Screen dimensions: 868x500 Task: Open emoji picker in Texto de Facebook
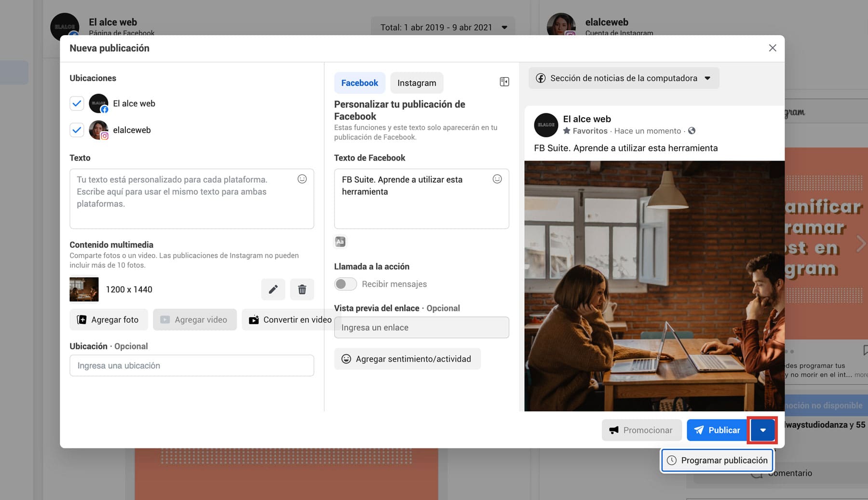pyautogui.click(x=497, y=179)
